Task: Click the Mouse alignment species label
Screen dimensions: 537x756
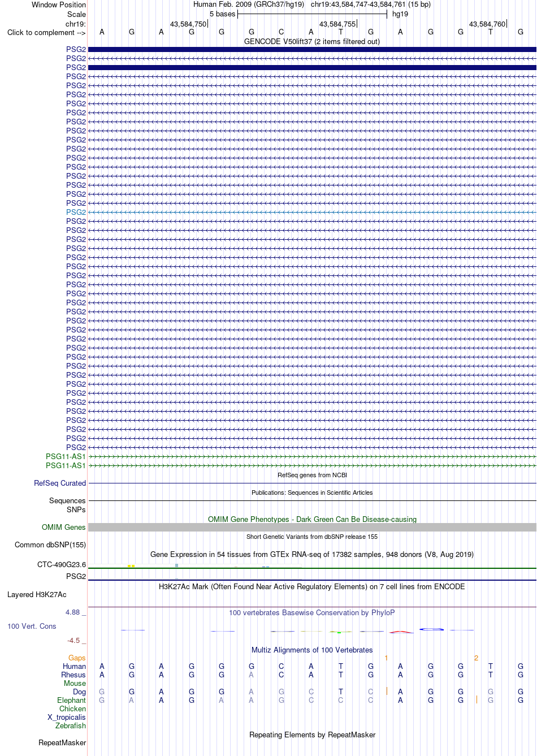Action: [75, 683]
